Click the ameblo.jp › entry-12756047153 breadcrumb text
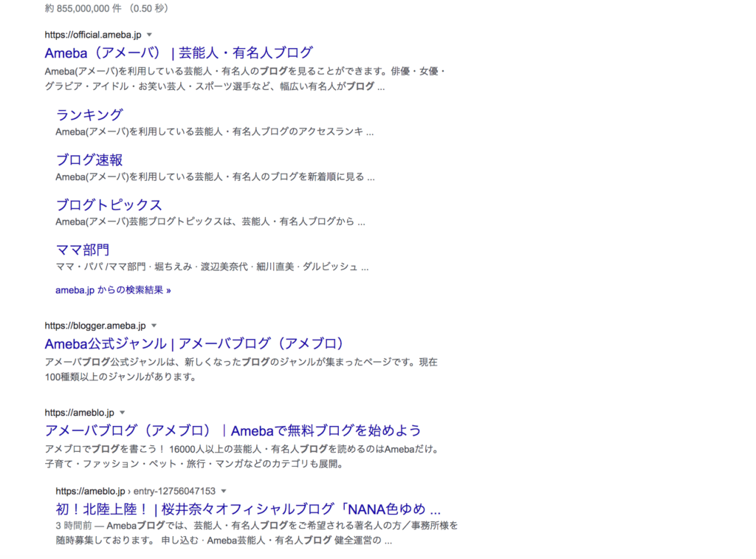Viewport: 756px width, 559px height. coord(136,491)
